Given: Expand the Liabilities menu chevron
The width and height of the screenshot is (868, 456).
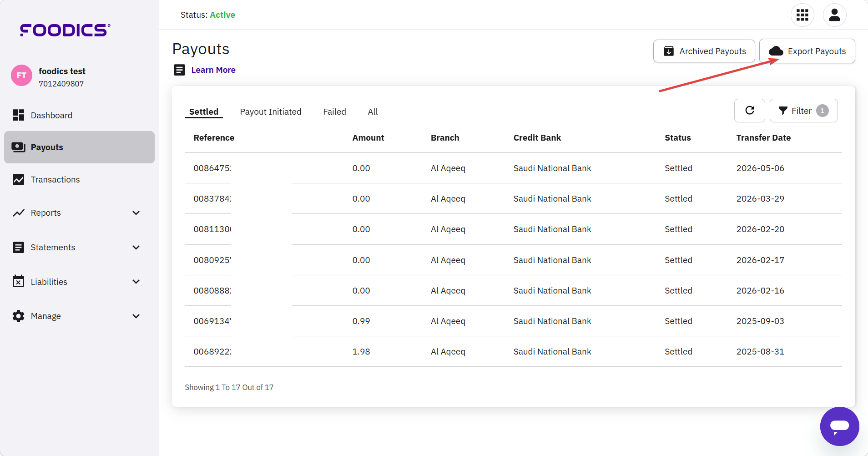Looking at the screenshot, I should tap(136, 282).
